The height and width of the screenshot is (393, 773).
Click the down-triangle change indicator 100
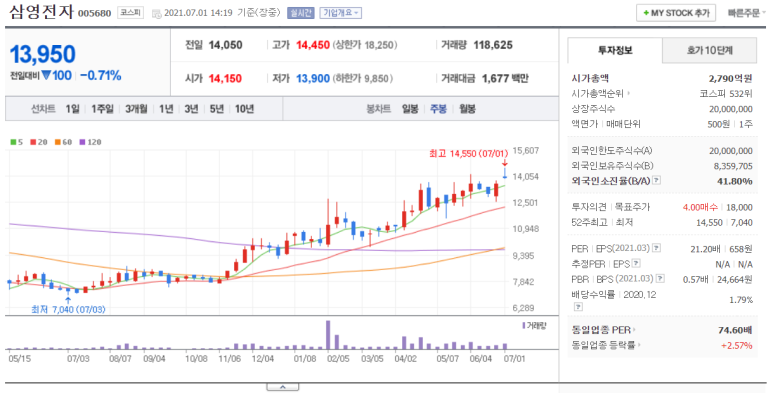click(x=57, y=75)
